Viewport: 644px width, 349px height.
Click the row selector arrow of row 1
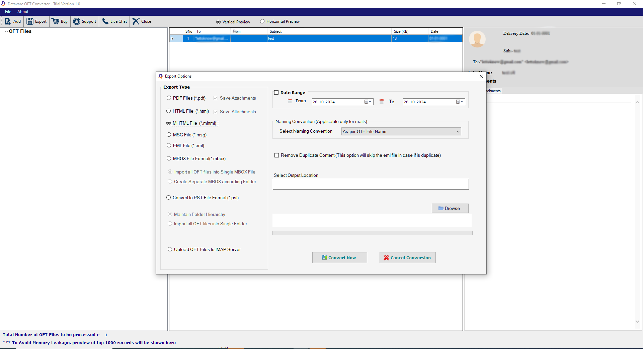click(x=172, y=38)
